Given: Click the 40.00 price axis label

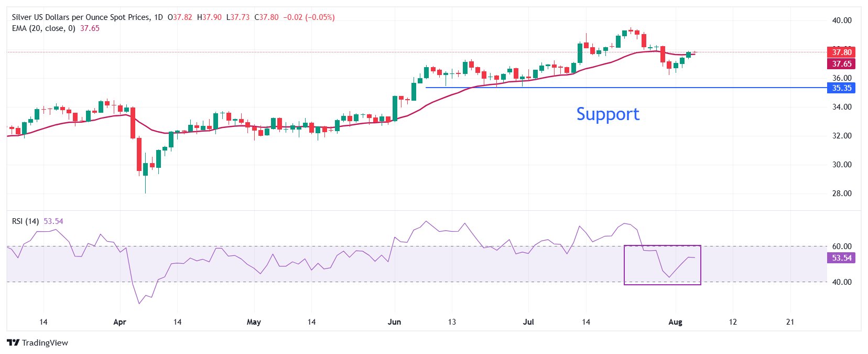Looking at the screenshot, I should 842,20.
